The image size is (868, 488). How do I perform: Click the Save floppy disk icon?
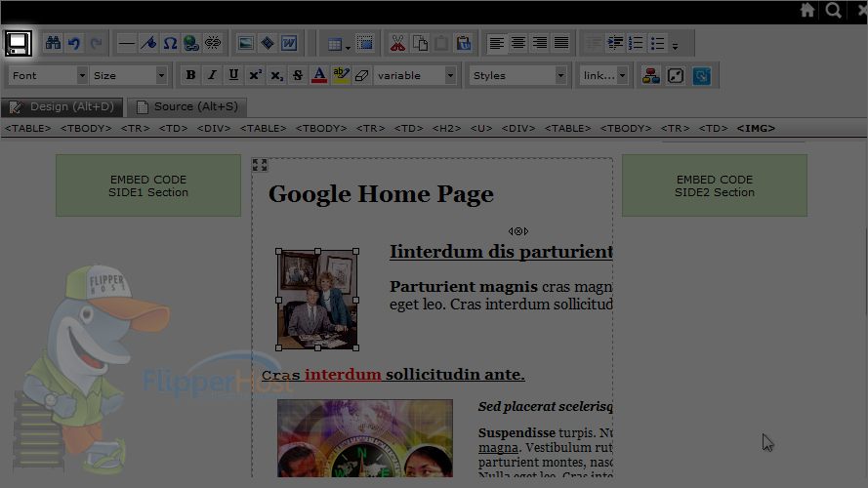(x=19, y=43)
